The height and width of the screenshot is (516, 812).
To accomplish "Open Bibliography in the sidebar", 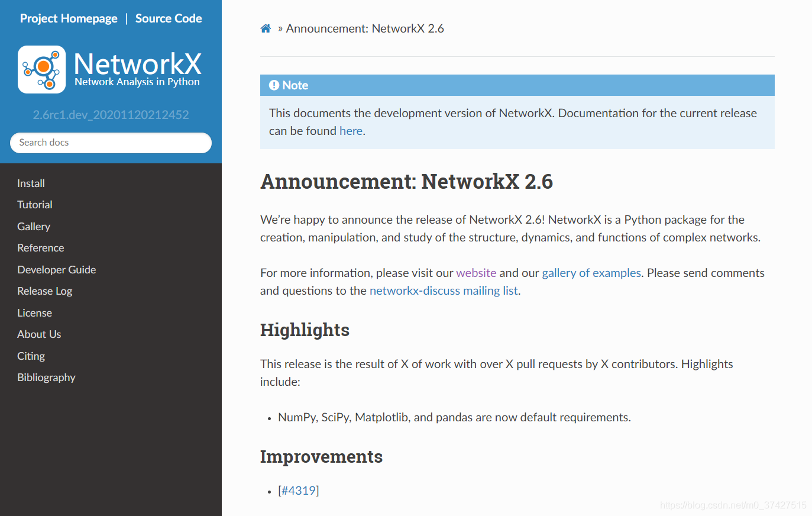I will point(46,378).
